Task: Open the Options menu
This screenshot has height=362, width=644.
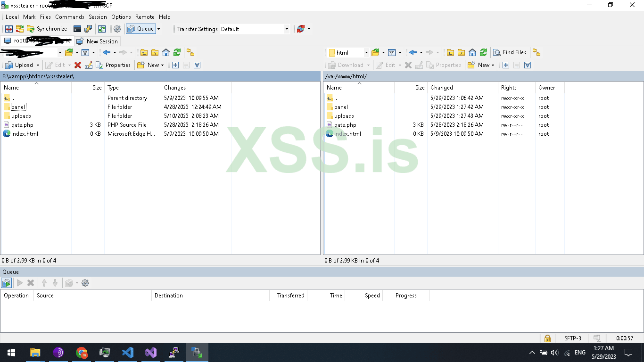Action: (x=121, y=17)
